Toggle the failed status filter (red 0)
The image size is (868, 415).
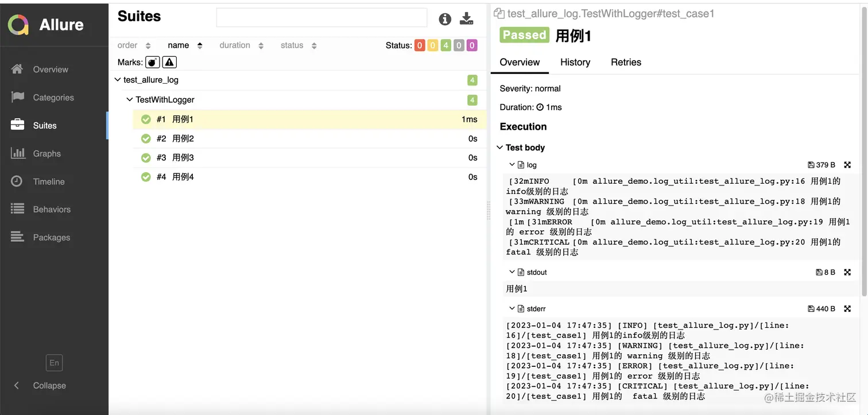tap(420, 46)
